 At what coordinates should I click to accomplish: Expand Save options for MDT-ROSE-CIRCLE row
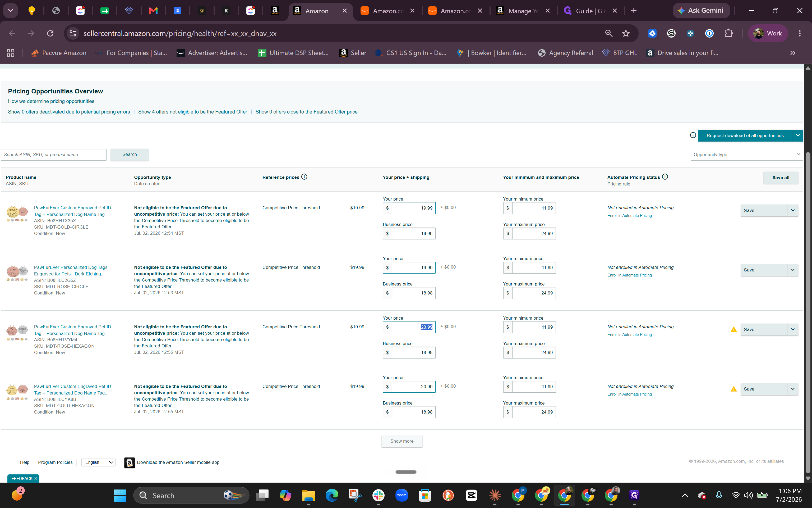793,270
